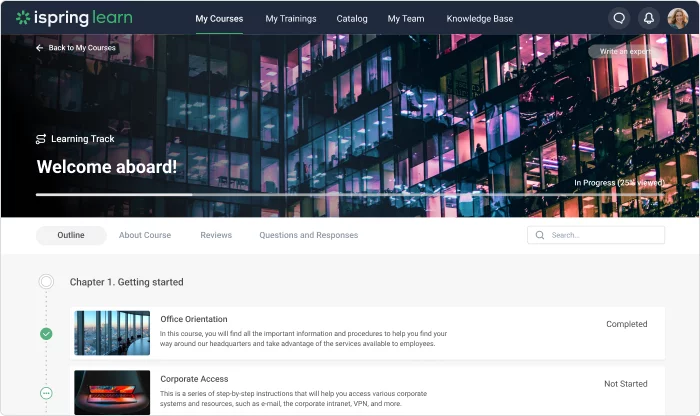
Task: Click the Chapter 1 circle marker
Action: 46,282
